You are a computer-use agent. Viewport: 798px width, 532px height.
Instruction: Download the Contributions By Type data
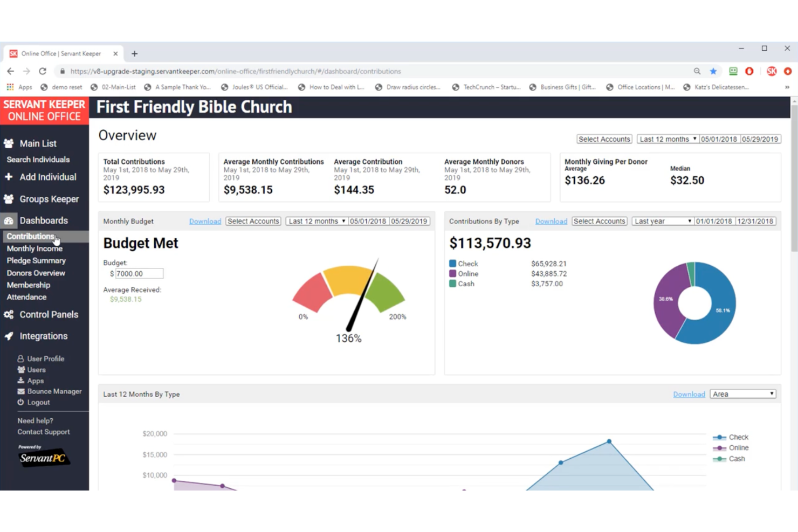click(x=551, y=220)
